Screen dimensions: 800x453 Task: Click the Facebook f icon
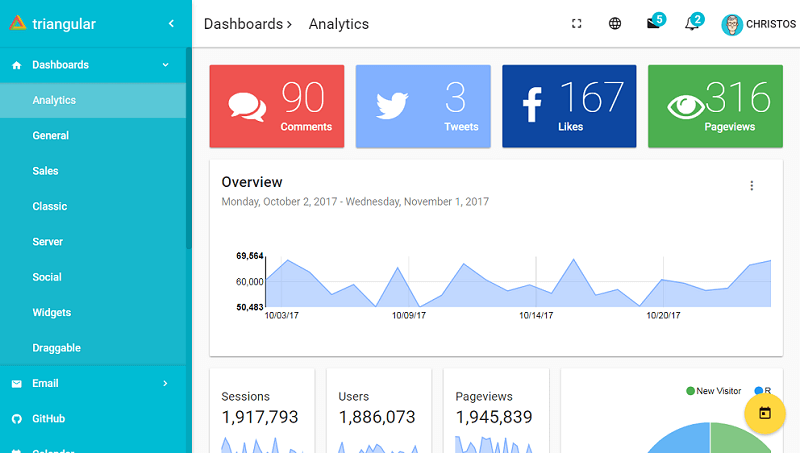(532, 105)
